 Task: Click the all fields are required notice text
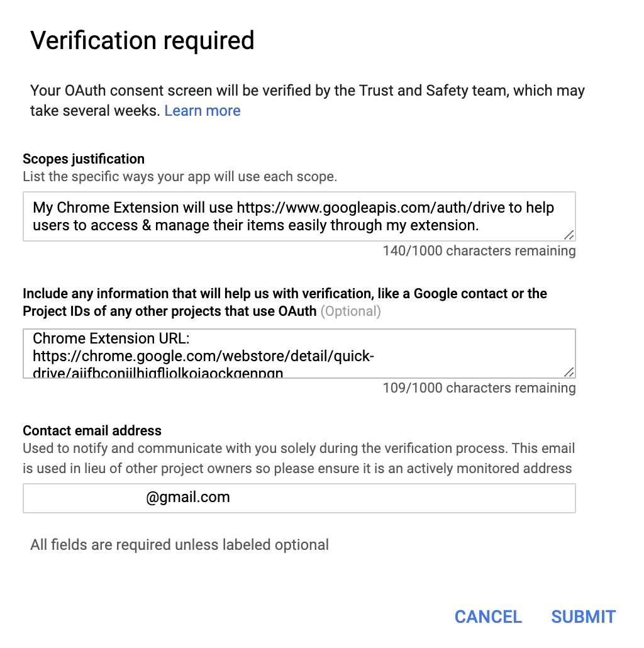click(x=179, y=544)
